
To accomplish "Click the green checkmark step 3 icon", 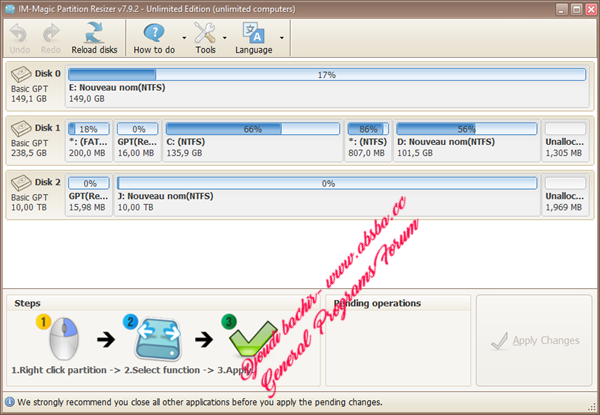I will point(253,339).
